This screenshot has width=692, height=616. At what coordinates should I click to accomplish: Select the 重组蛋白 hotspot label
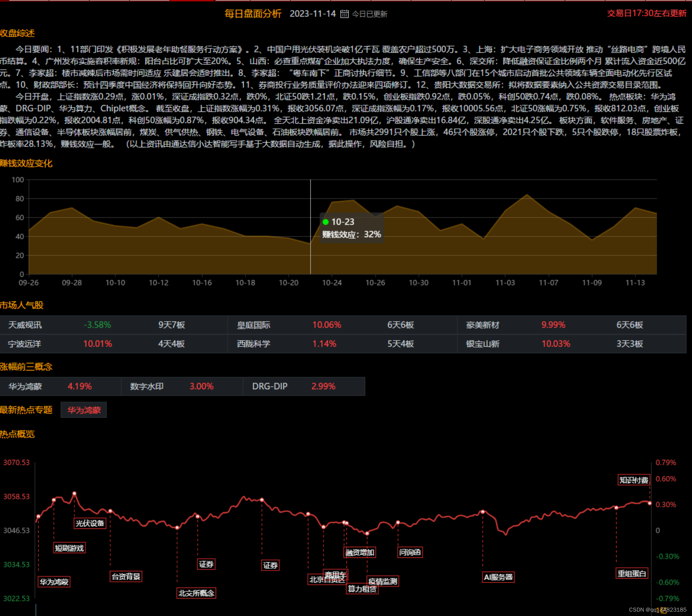632,573
